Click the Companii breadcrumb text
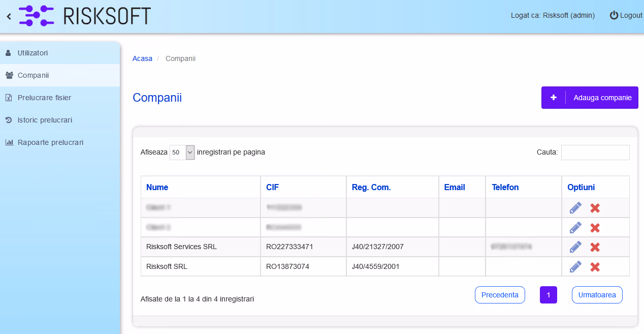This screenshot has width=644, height=334. pos(180,58)
